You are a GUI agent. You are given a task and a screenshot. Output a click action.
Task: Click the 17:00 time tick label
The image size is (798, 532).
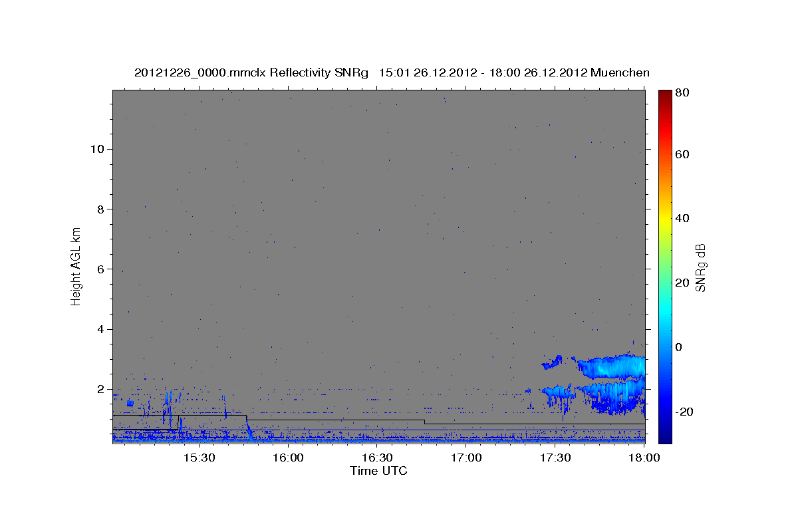point(467,458)
